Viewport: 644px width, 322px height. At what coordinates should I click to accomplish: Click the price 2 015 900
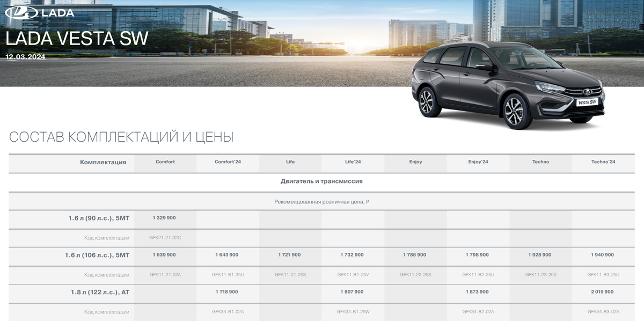[x=603, y=292]
